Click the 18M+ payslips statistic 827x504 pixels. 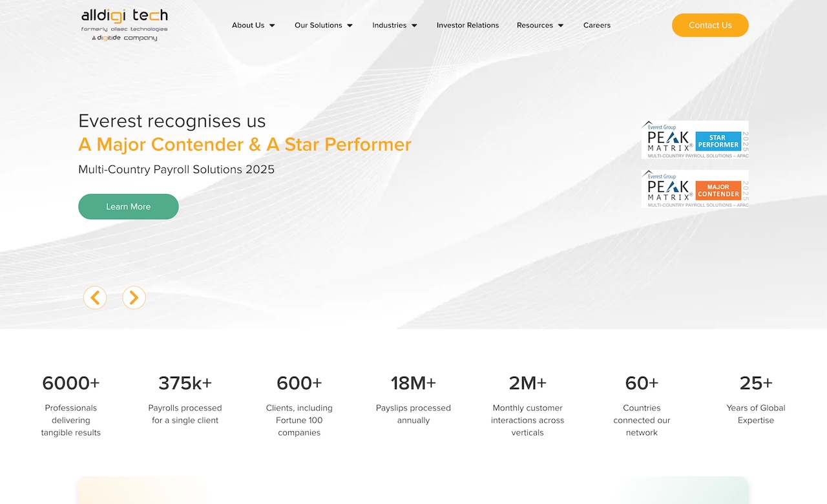(x=413, y=383)
